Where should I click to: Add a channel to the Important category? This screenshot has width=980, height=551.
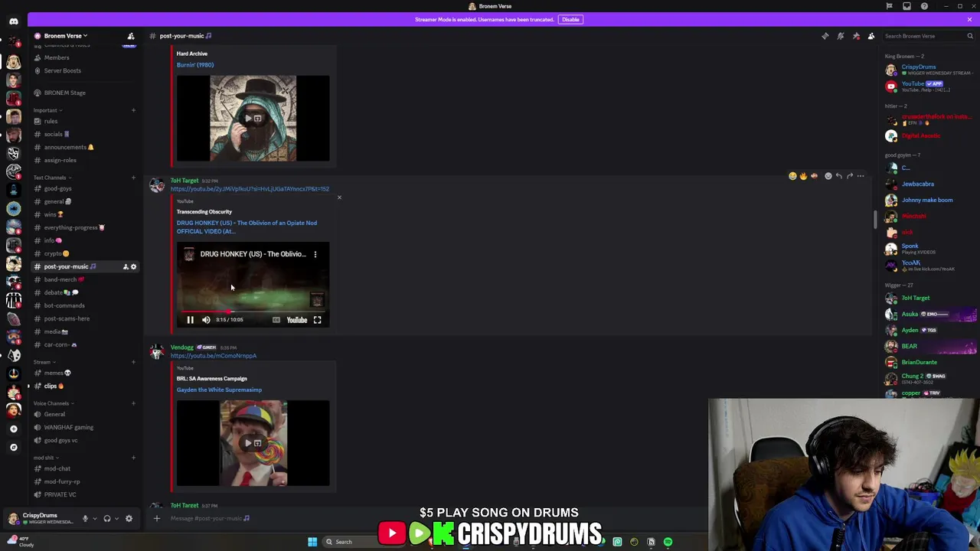coord(133,110)
